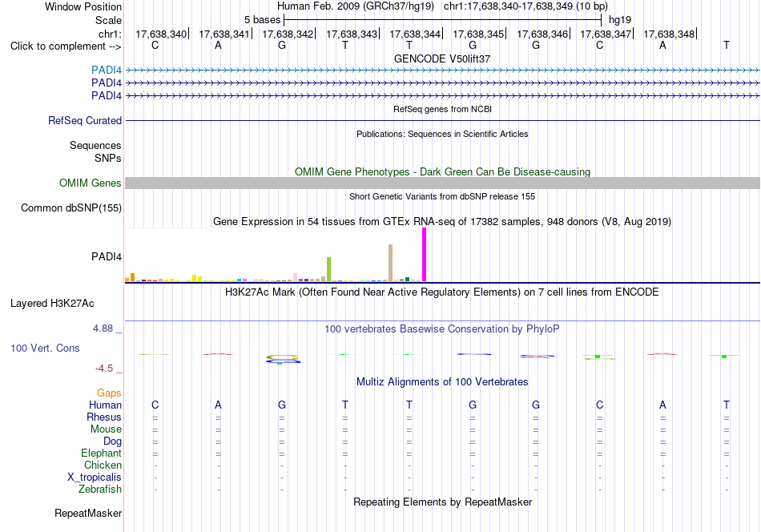Select the Mouse species row label
This screenshot has height=532, width=761.
point(106,429)
